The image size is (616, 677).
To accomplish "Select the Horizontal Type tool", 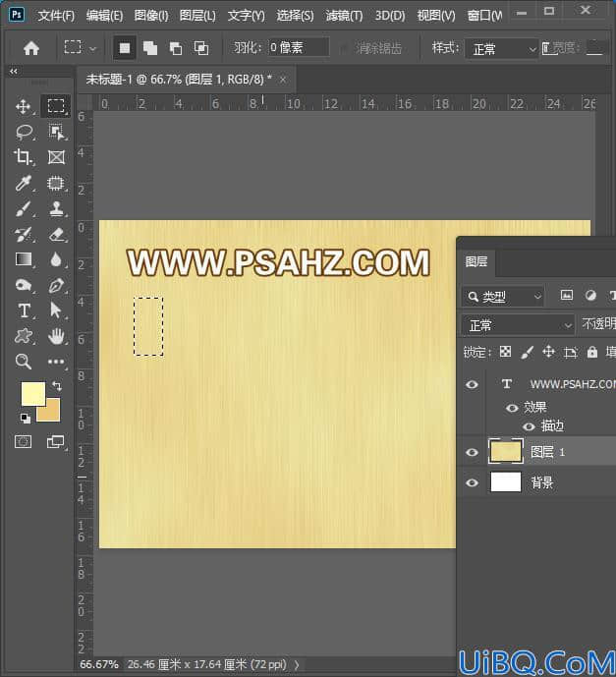I will coord(25,310).
